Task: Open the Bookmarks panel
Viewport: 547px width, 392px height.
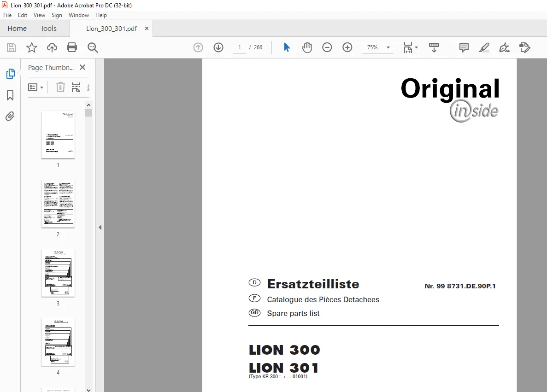Action: [x=10, y=95]
